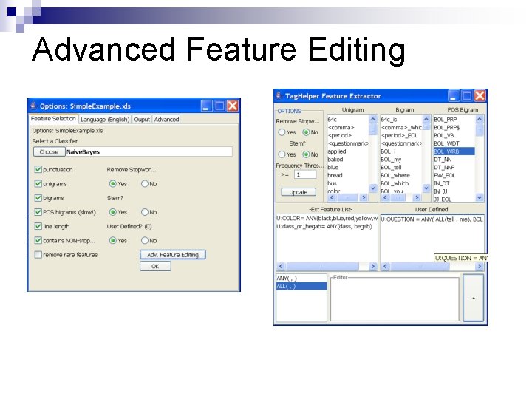Select No for Remove Stopwords in Options

pos(145,183)
